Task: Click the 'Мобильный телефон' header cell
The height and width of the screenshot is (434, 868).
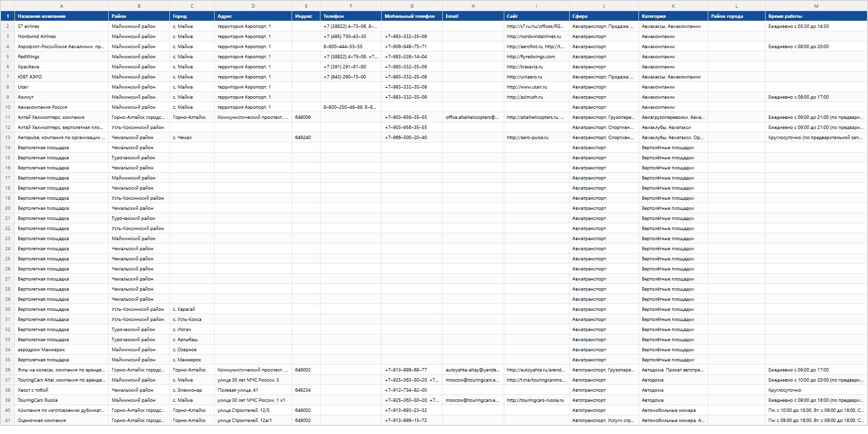Action: 412,16
